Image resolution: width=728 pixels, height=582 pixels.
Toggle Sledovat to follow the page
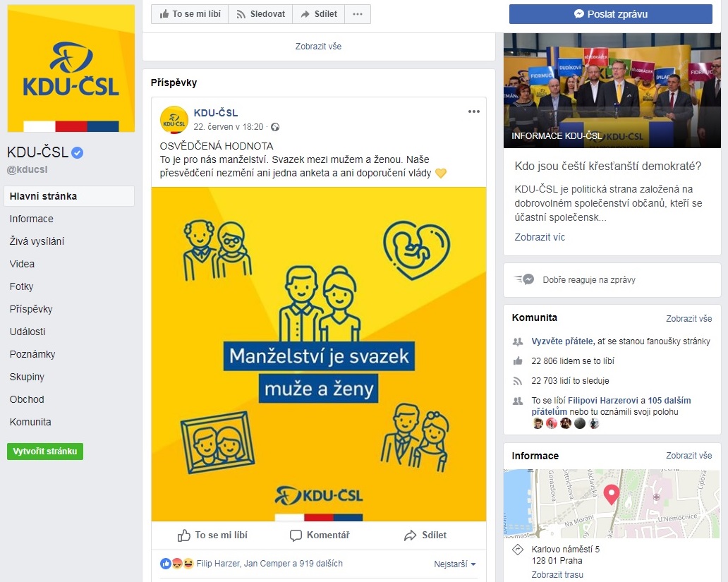click(x=260, y=14)
